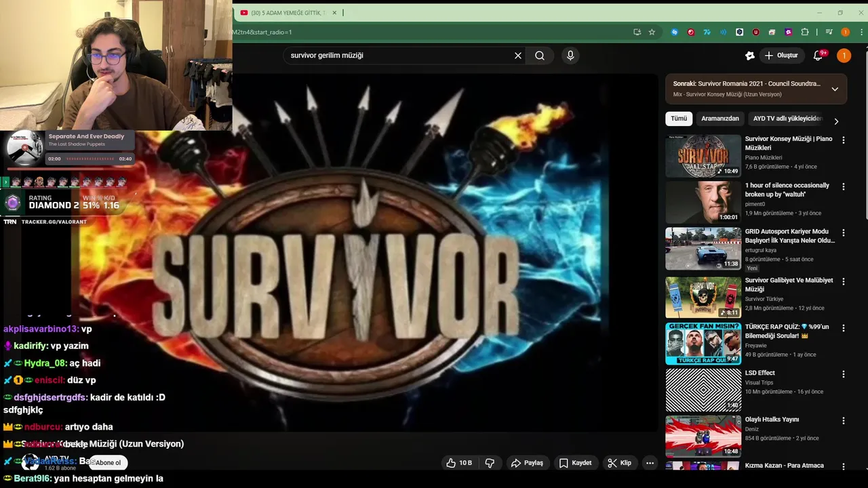Screen dimensions: 868x488
Task: Open the red circular extension icon
Action: [x=691, y=32]
